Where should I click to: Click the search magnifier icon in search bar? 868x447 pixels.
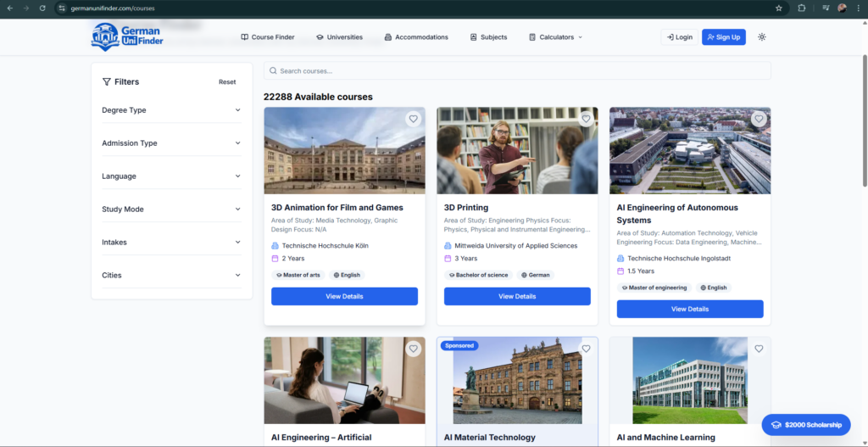click(273, 71)
